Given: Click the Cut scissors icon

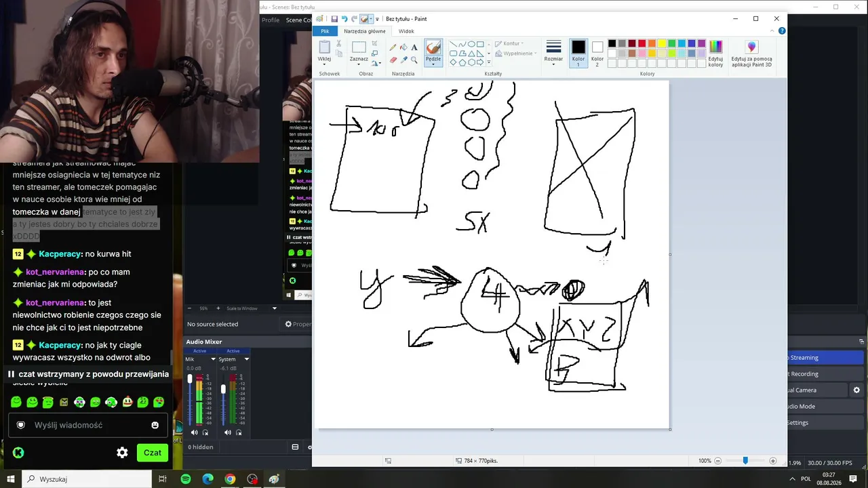Looking at the screenshot, I should point(339,43).
